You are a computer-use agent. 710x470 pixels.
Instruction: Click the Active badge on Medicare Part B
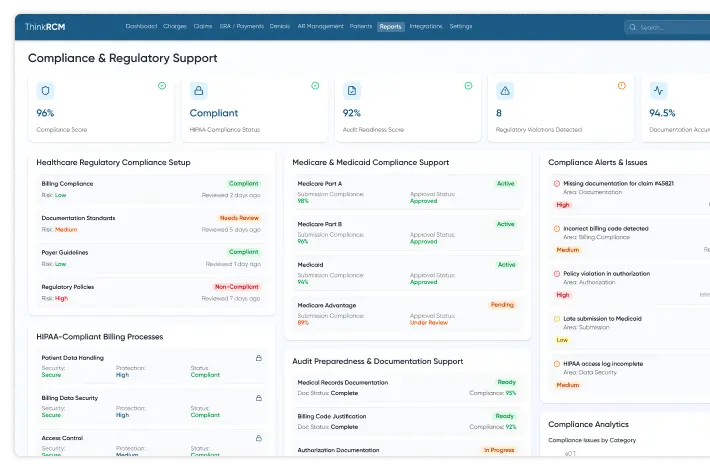click(x=506, y=224)
